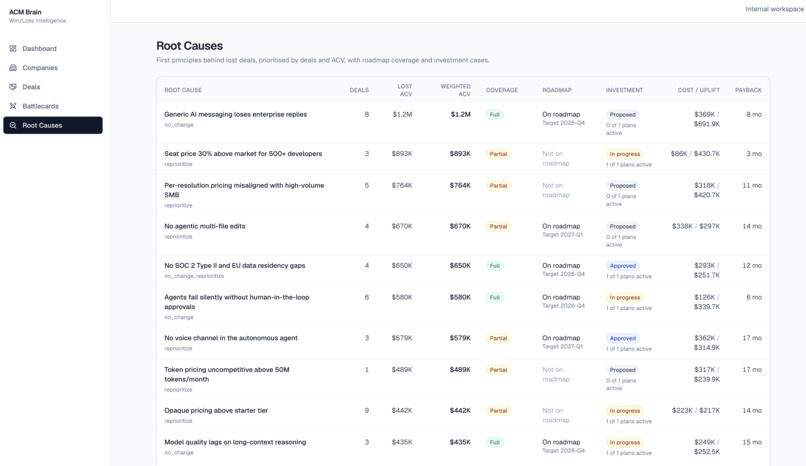Click Proposed badge in Generic AI messaging row
The image size is (806, 466).
click(x=622, y=115)
